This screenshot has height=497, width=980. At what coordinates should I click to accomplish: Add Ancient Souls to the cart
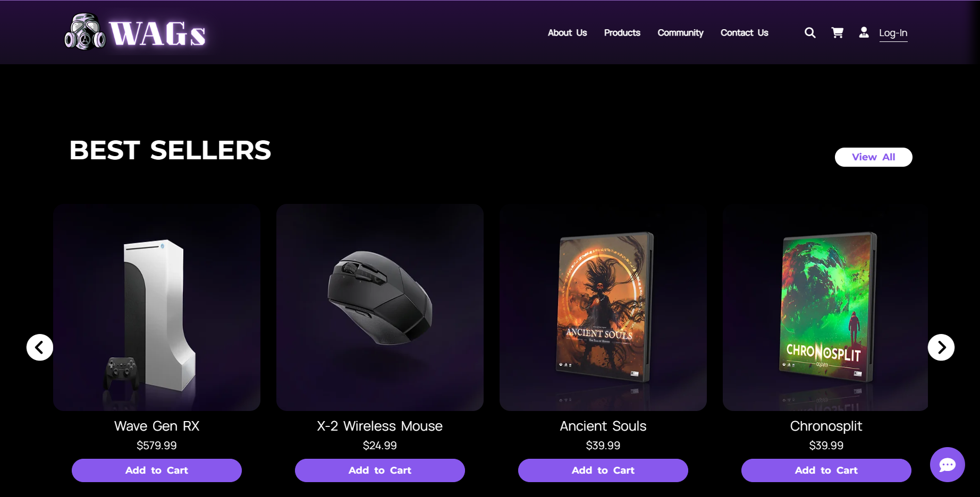[x=603, y=470]
